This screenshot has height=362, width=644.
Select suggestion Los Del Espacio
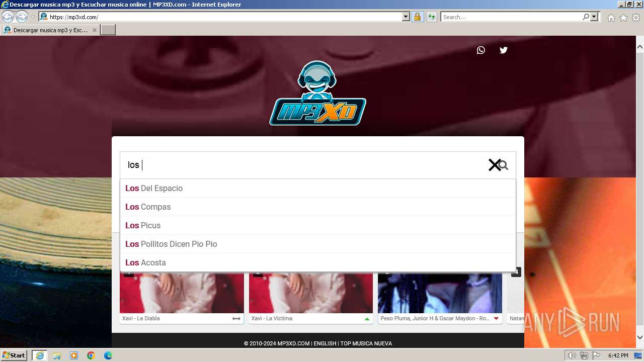[318, 188]
